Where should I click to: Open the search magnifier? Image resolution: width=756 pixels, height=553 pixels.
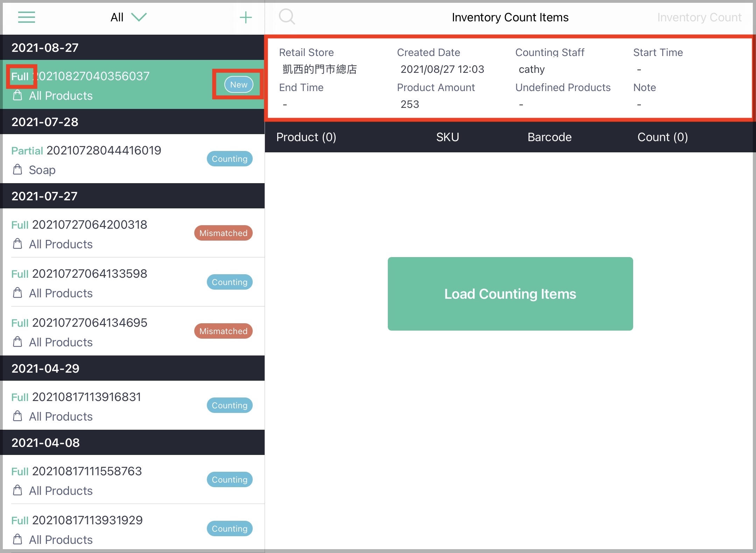click(x=287, y=16)
